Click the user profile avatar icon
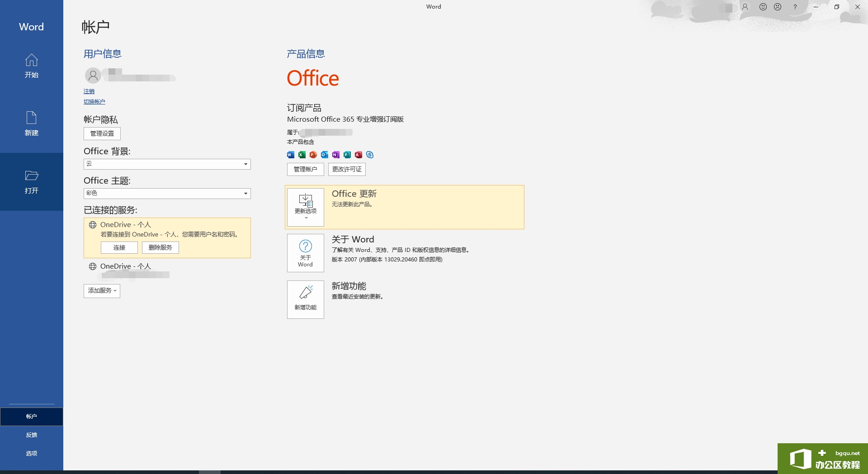 93,76
